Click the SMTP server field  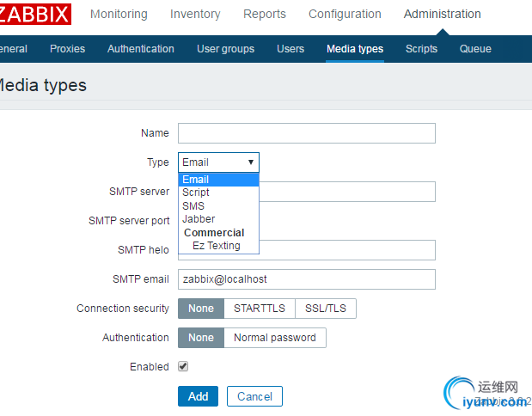(347, 192)
